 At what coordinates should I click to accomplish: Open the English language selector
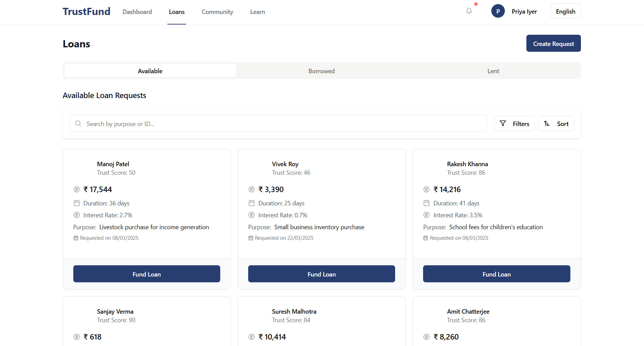(566, 11)
